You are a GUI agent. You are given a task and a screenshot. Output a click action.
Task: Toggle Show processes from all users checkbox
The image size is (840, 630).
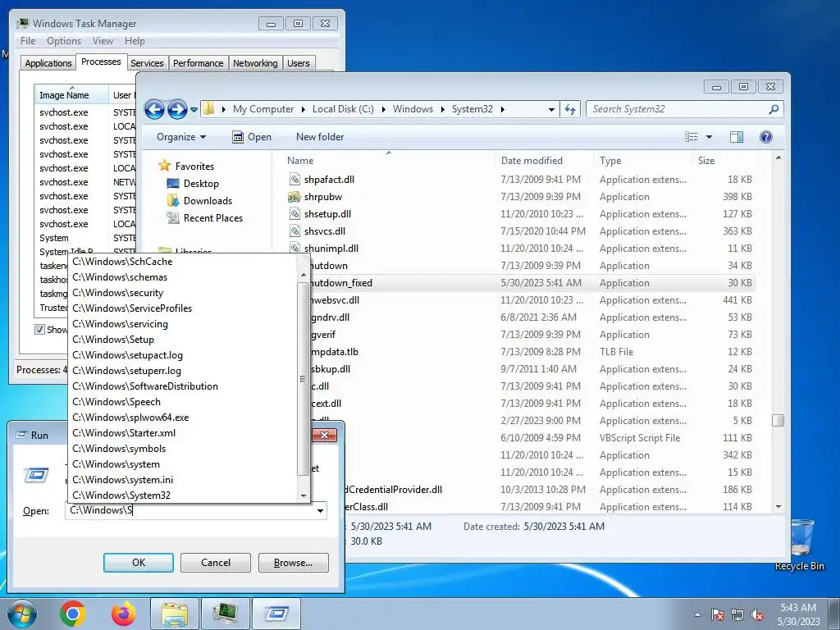39,330
